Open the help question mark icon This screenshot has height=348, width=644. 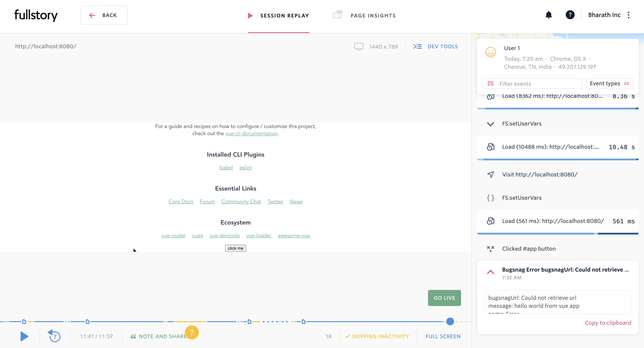pyautogui.click(x=570, y=15)
